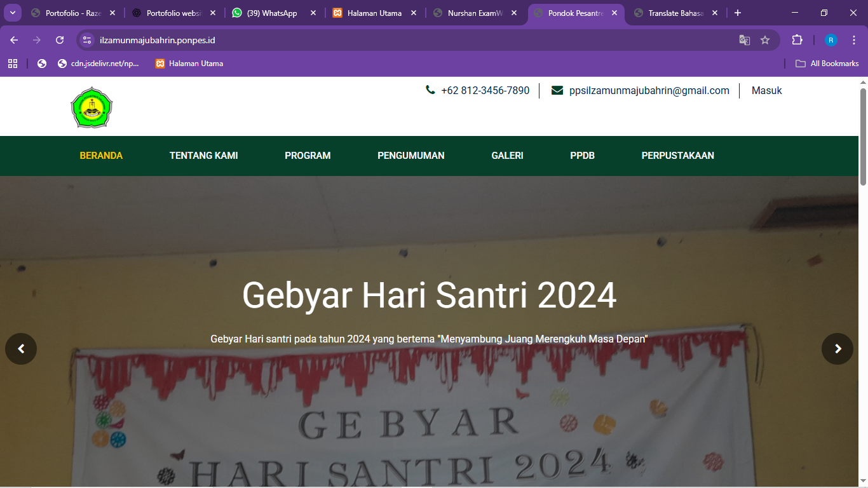Screen dimensions: 868x488
Task: Open the Chrome profile avatar icon
Action: [831, 39]
